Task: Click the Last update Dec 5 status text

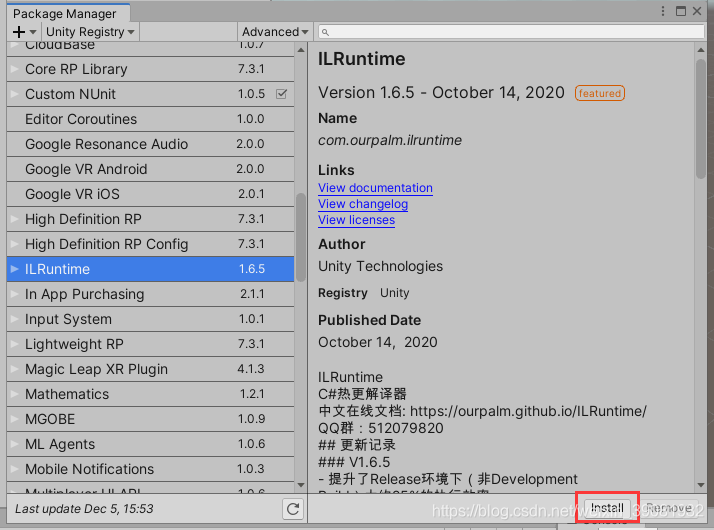Action: click(84, 509)
